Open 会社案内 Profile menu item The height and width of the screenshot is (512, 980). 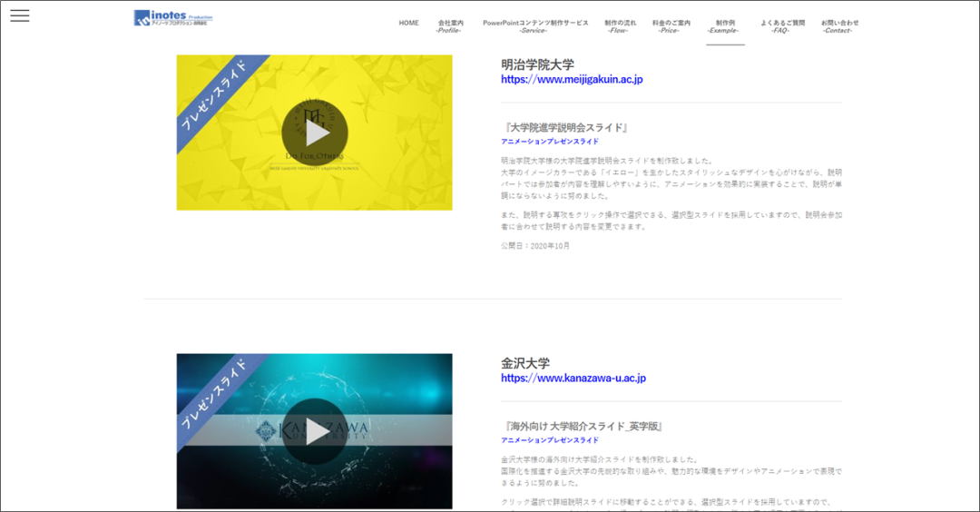click(450, 26)
